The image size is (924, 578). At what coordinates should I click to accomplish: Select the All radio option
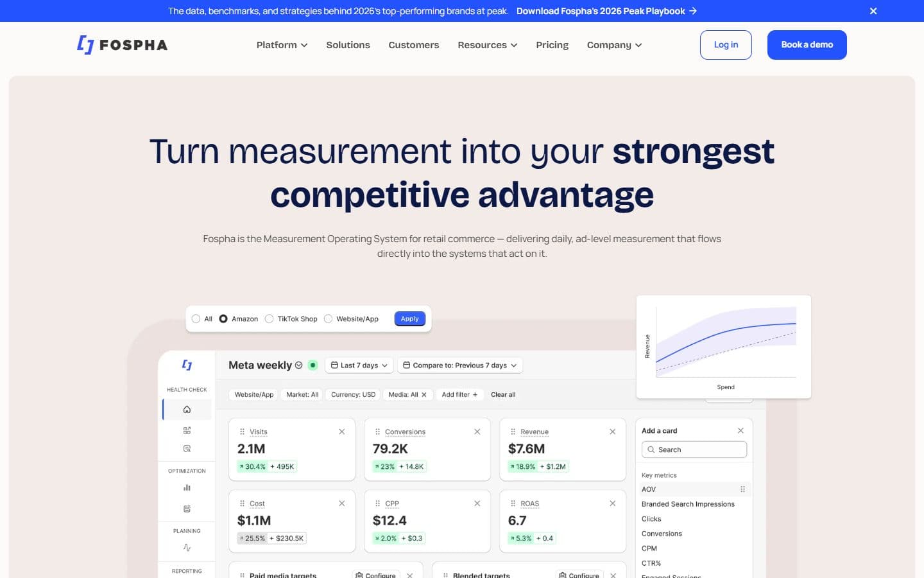[x=196, y=319]
